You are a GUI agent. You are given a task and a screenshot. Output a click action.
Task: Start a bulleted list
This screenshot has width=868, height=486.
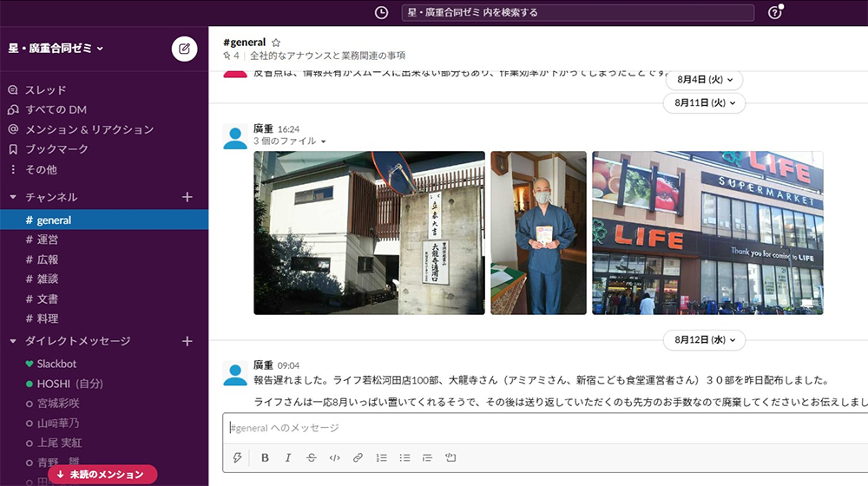coord(404,457)
